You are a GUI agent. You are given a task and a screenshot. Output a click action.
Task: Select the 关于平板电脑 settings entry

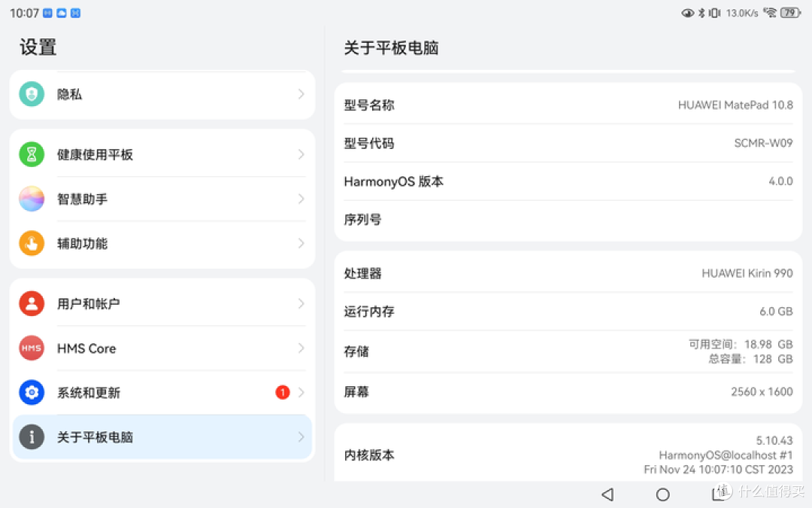coord(162,437)
